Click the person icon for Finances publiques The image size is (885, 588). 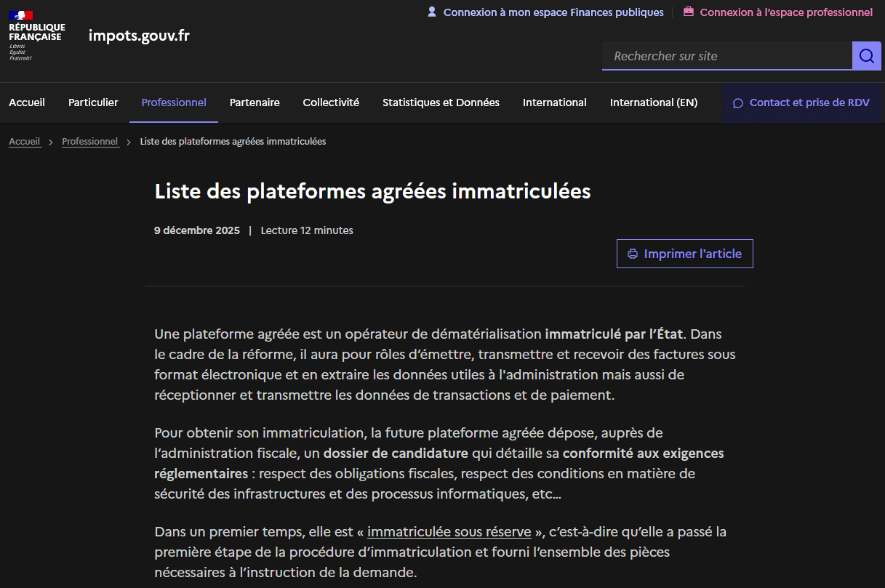[x=432, y=12]
